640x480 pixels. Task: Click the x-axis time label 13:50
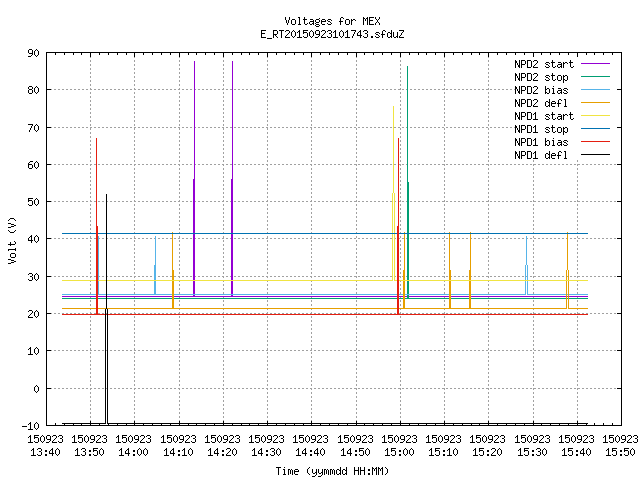89,452
